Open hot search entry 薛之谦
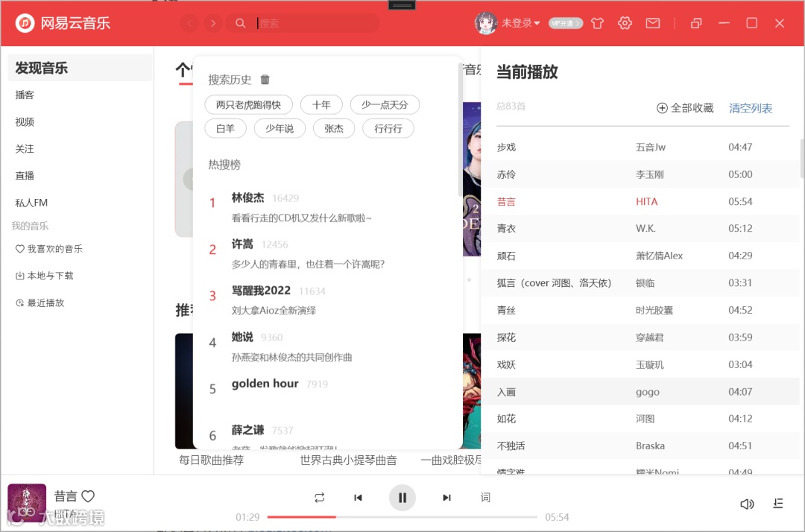The width and height of the screenshot is (805, 532). 327,435
